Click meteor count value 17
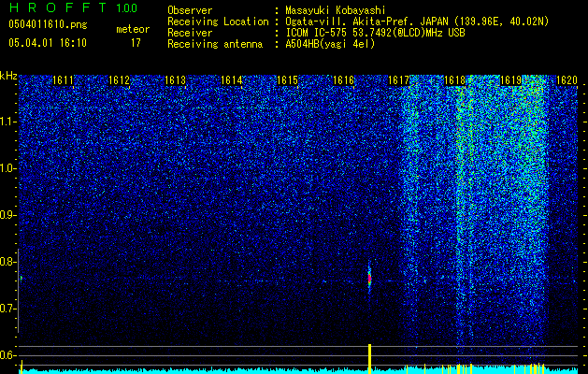 pyautogui.click(x=136, y=43)
